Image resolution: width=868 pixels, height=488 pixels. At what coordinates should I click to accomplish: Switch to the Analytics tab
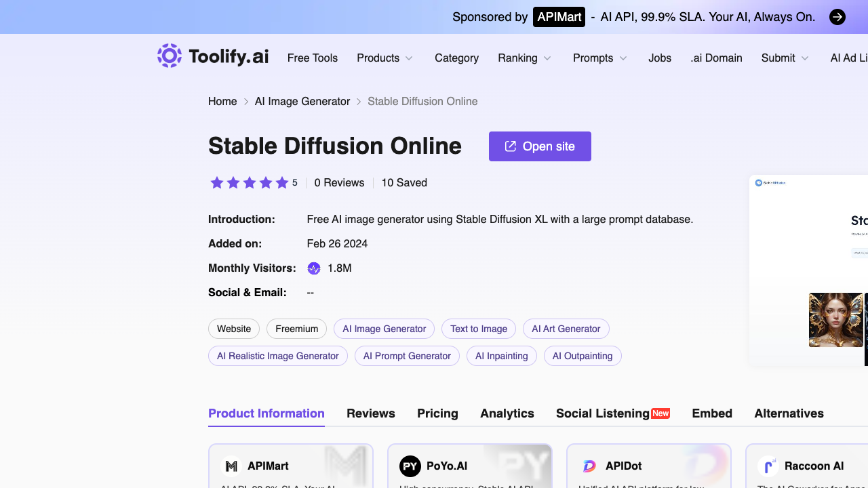click(507, 413)
